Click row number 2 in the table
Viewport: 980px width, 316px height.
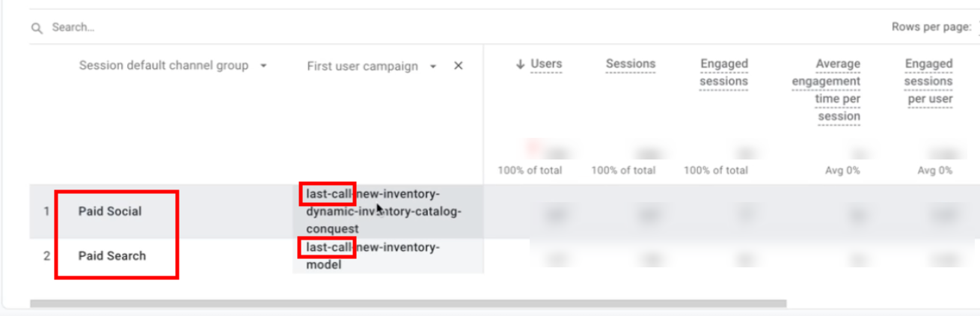46,256
